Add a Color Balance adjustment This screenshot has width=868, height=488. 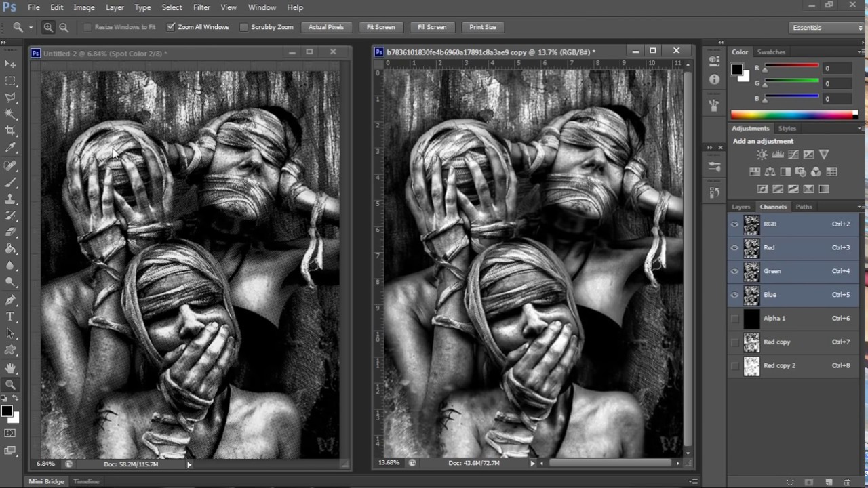(770, 172)
